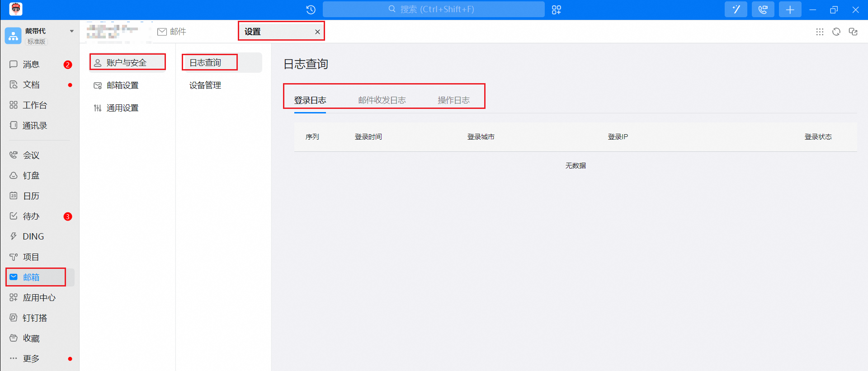Open 消息 in the left sidebar
The height and width of the screenshot is (371, 868).
coord(31,64)
